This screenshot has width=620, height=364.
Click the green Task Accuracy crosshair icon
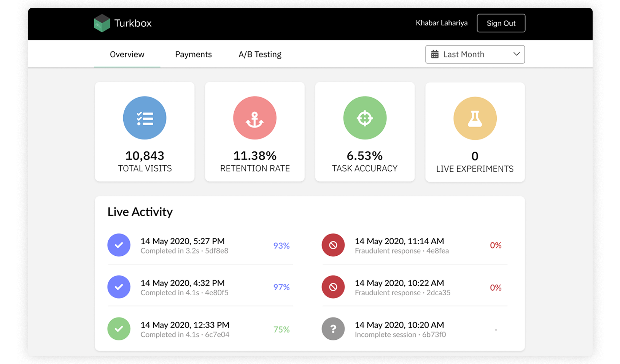point(365,118)
